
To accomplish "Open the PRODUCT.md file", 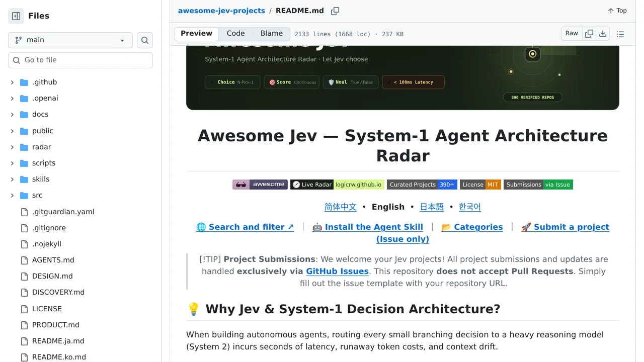I will 56,325.
